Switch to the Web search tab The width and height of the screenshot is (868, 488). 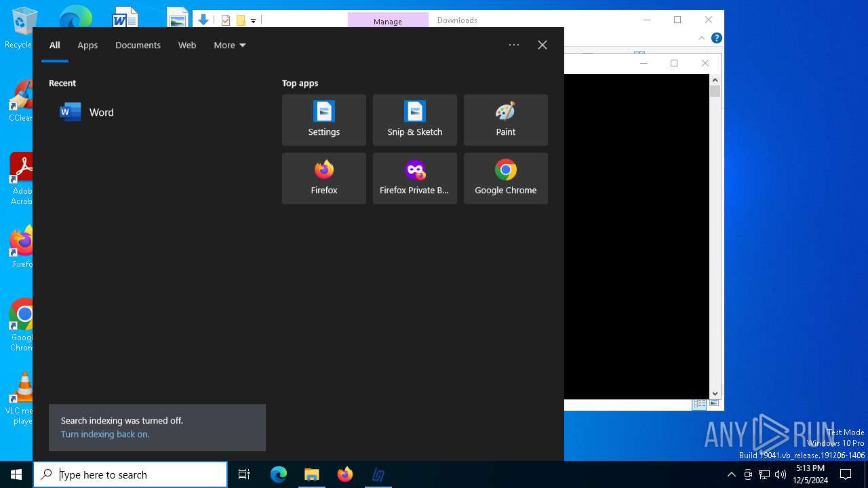pos(187,45)
